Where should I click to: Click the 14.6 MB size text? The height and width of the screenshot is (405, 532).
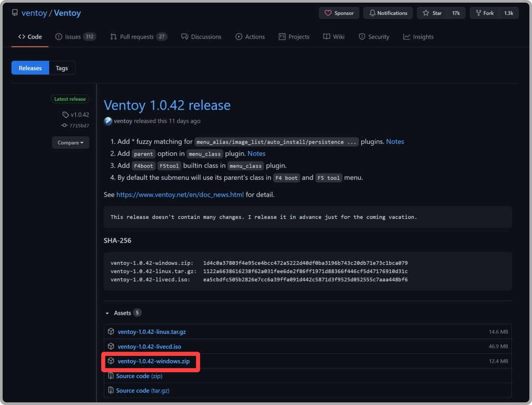498,332
